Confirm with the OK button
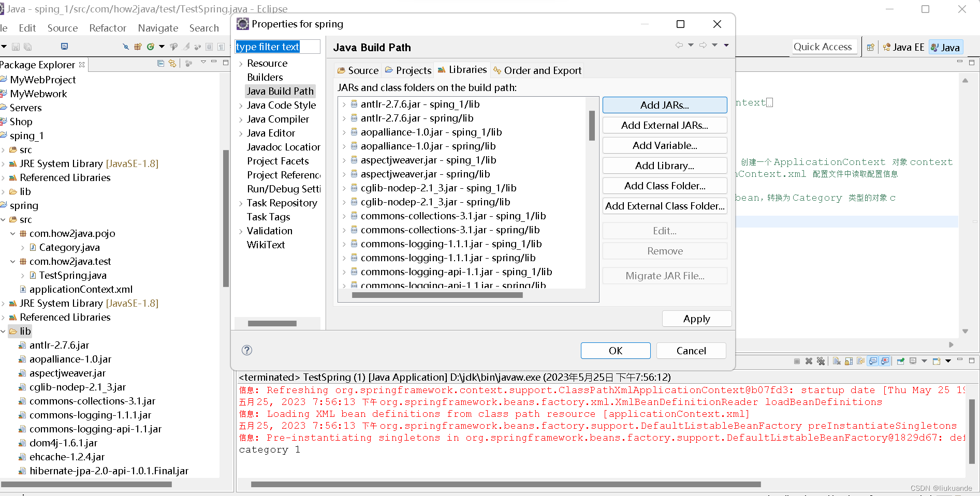The height and width of the screenshot is (496, 980). tap(616, 351)
